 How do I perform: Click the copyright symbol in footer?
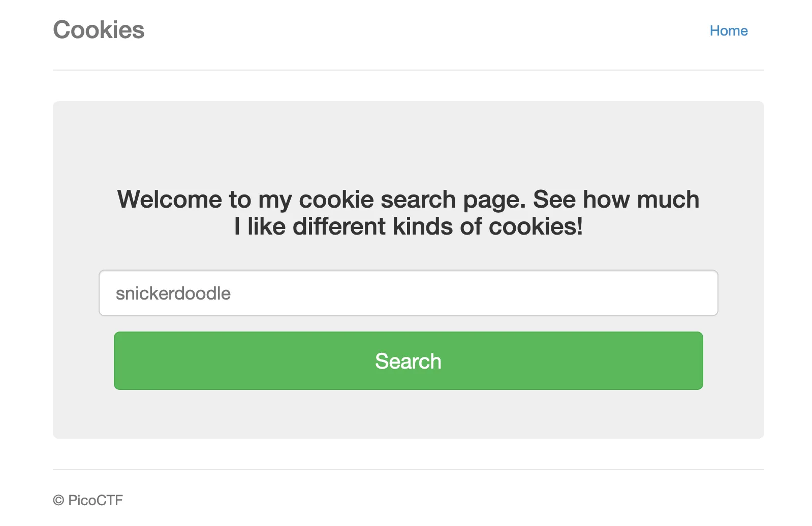58,501
